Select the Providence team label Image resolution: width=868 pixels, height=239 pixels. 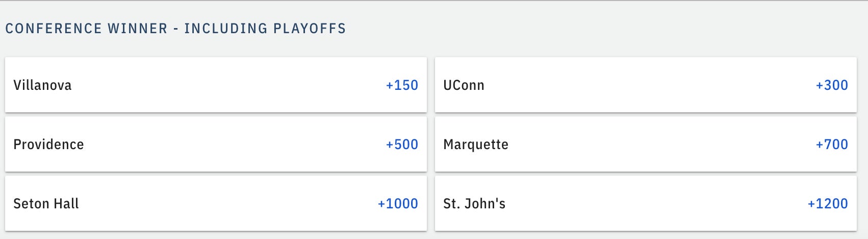click(x=48, y=145)
